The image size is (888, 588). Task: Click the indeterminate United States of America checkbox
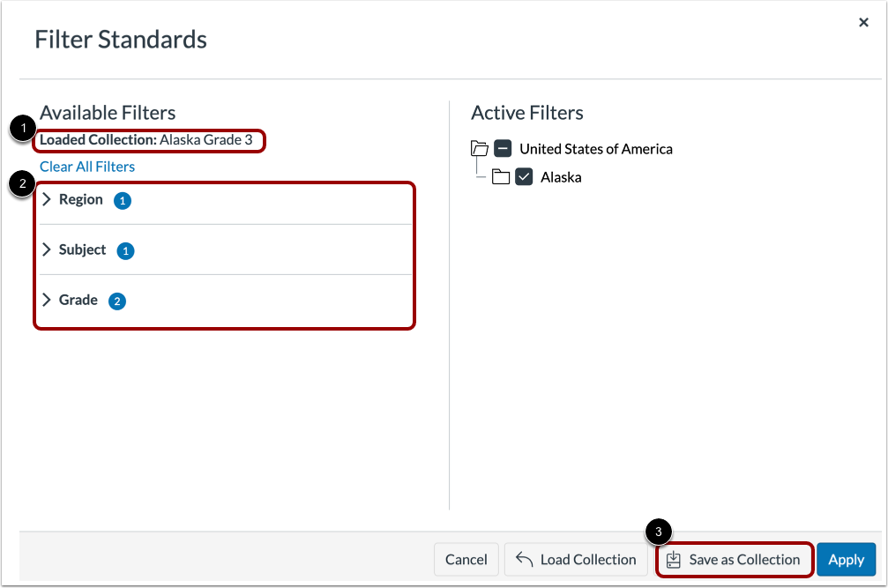(x=503, y=148)
